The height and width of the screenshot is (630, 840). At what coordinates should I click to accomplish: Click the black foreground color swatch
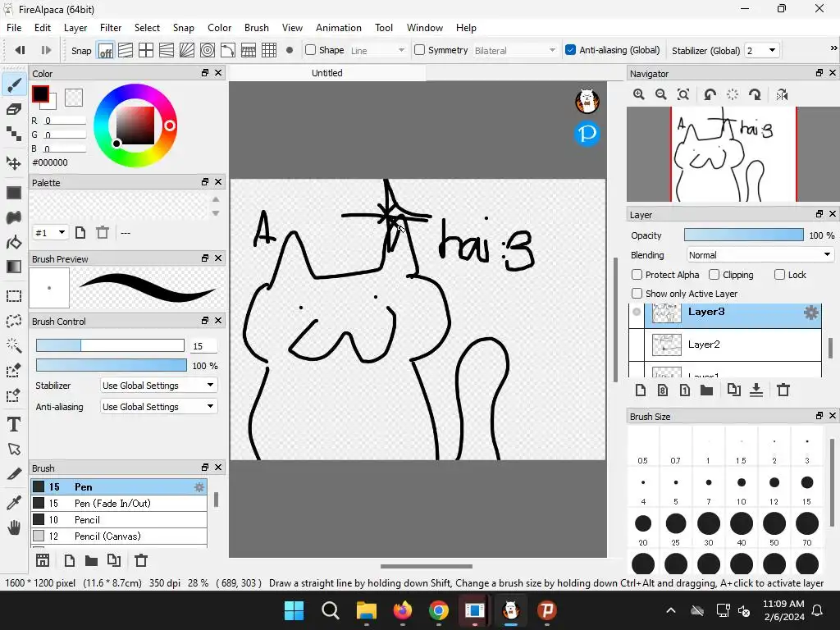click(40, 94)
